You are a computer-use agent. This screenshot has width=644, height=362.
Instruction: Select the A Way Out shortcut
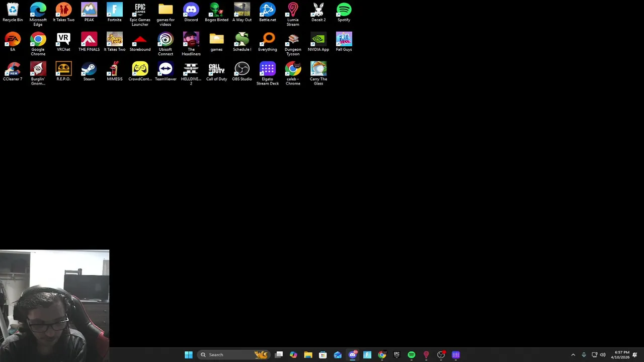[242, 13]
